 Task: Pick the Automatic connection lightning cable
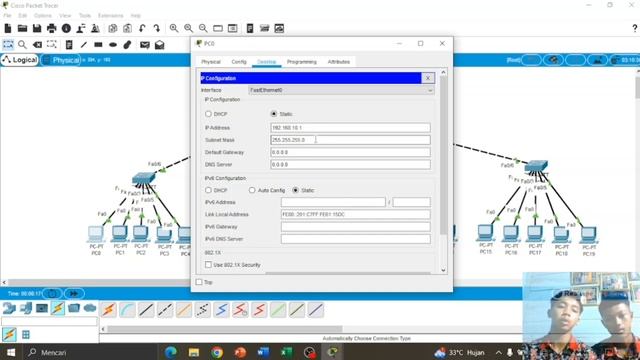point(109,310)
